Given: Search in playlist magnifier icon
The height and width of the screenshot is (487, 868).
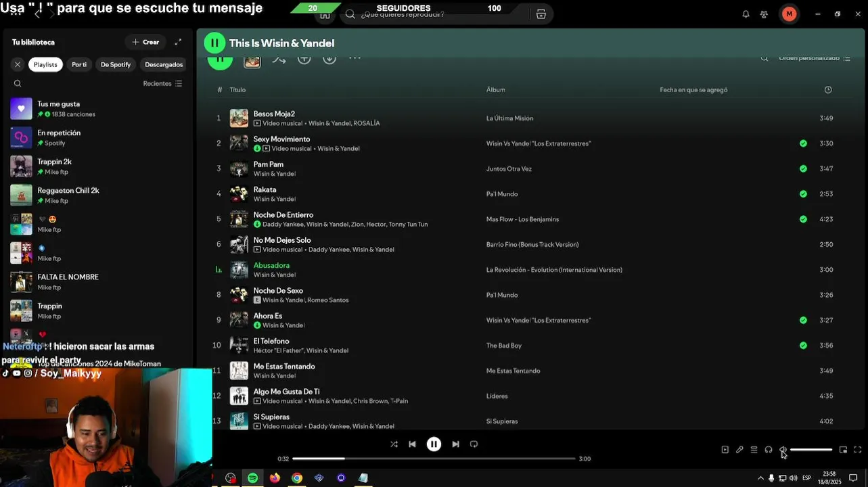Looking at the screenshot, I should click(764, 58).
